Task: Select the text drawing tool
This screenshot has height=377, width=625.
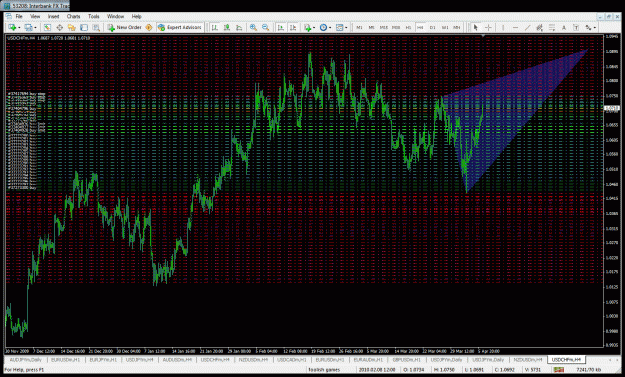Action: point(564,27)
